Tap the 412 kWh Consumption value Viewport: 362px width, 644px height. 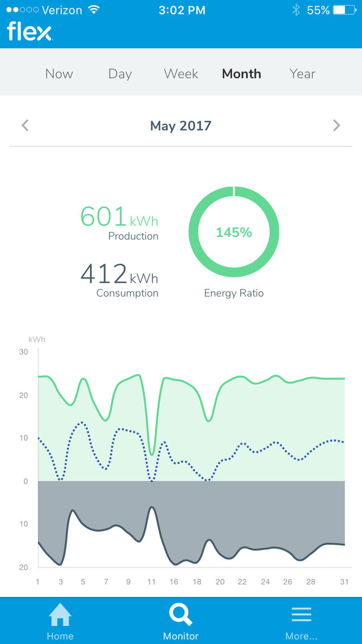coord(119,274)
